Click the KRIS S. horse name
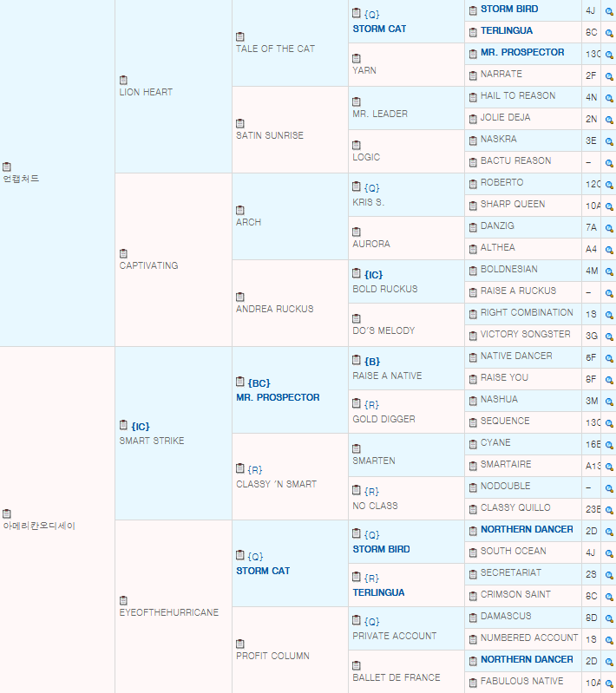Image resolution: width=616 pixels, height=693 pixels. point(368,202)
